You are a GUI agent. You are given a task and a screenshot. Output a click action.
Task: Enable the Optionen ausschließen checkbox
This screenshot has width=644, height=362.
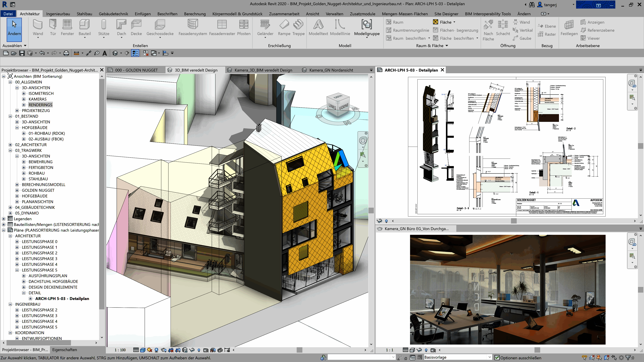(497, 357)
